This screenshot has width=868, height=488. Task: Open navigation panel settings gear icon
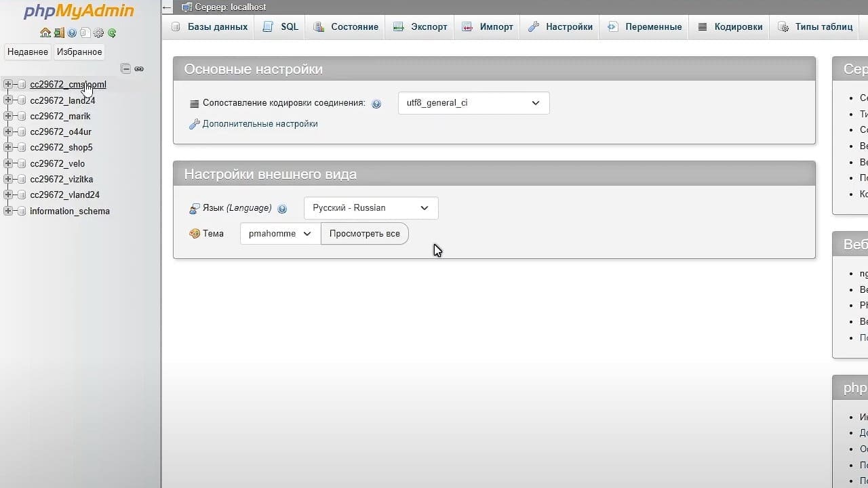(98, 33)
